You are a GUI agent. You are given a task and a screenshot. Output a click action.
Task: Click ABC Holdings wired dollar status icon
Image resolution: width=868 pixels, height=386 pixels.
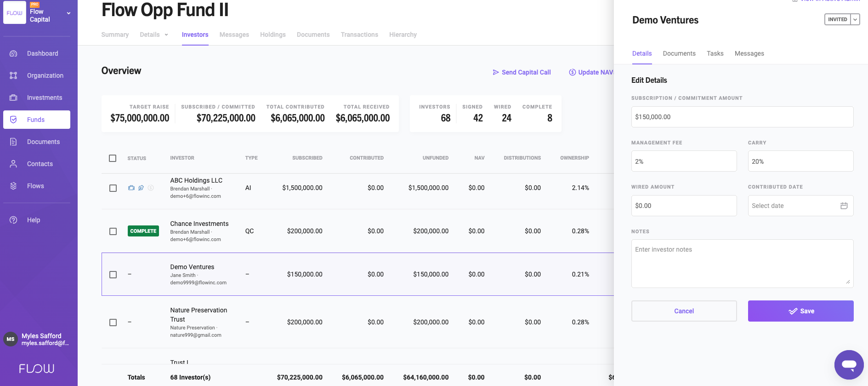151,188
